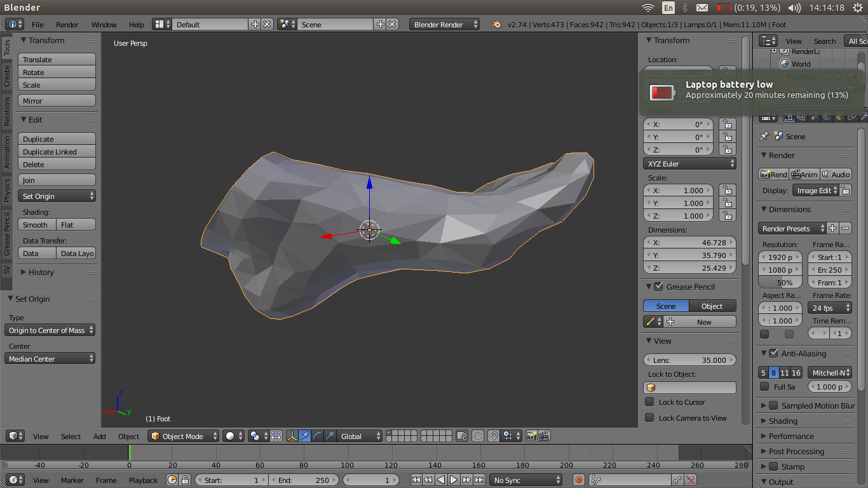The height and width of the screenshot is (488, 868).
Task: Open the Object properties tab (cube icon)
Action: pos(839,118)
